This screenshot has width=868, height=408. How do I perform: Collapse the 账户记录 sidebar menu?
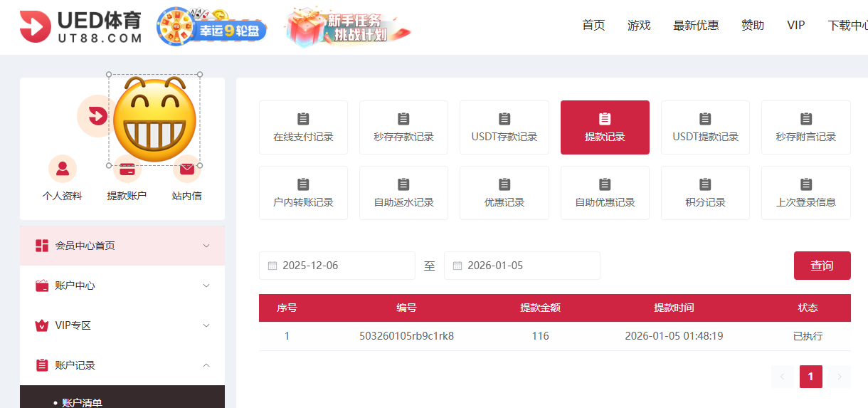[x=122, y=365]
